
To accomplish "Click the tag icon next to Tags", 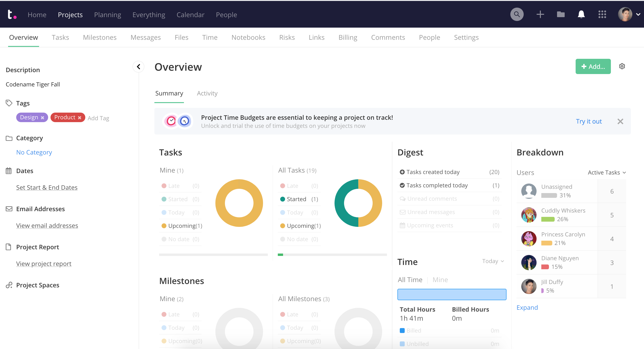I will pyautogui.click(x=9, y=103).
